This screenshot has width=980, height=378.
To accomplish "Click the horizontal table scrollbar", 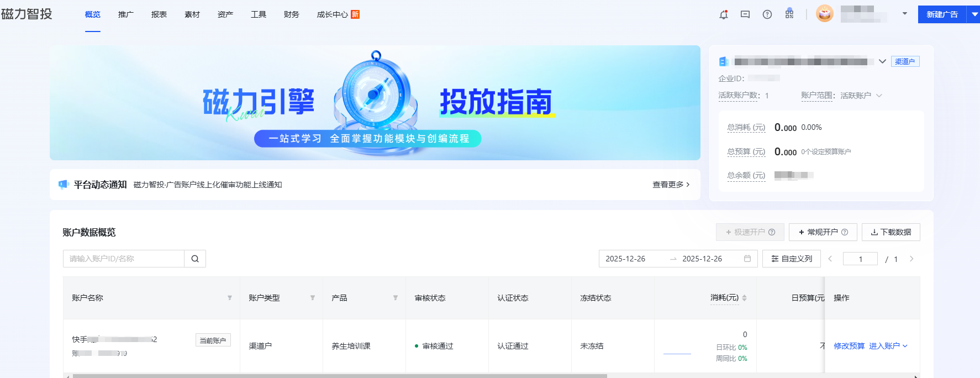I will point(340,376).
